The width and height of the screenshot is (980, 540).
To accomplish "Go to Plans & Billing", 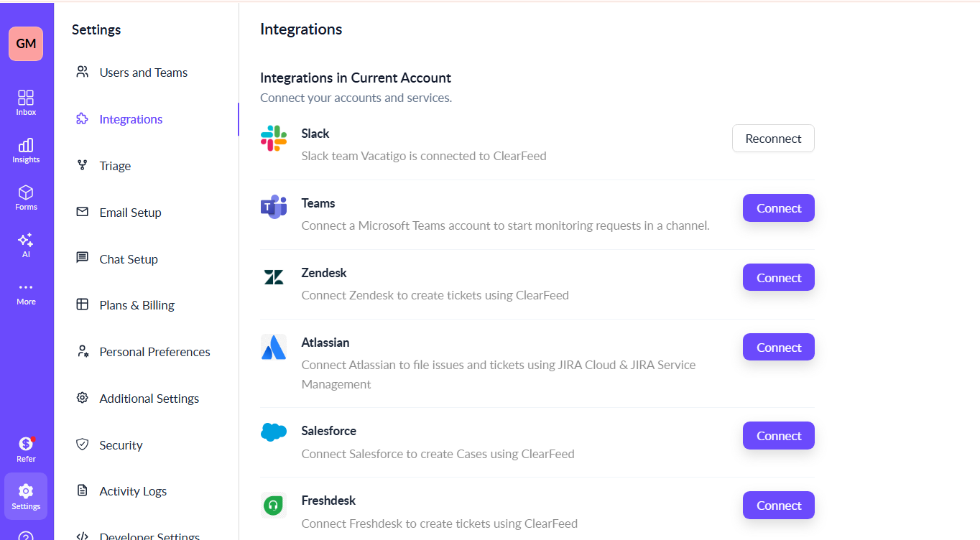I will (x=137, y=305).
